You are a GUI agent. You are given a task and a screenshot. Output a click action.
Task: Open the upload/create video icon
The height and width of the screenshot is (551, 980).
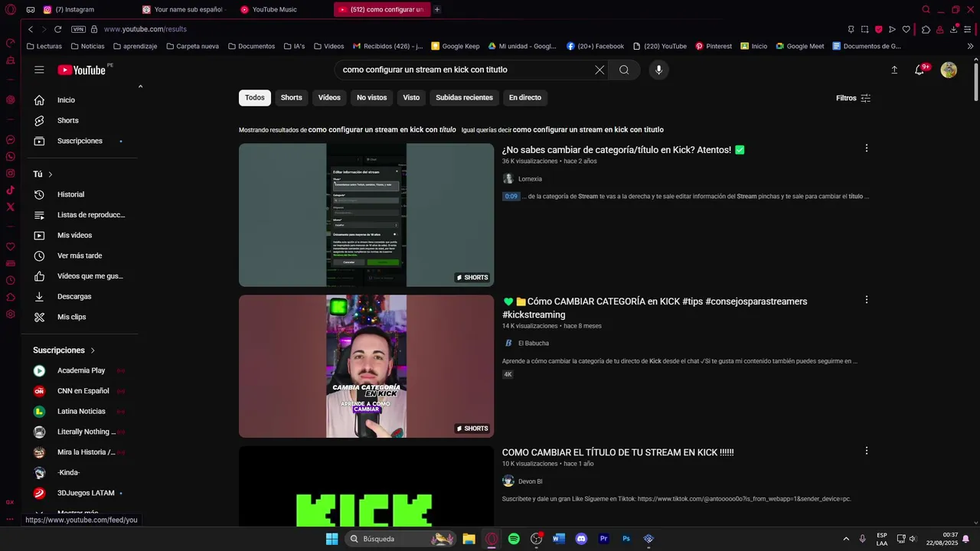coord(894,70)
